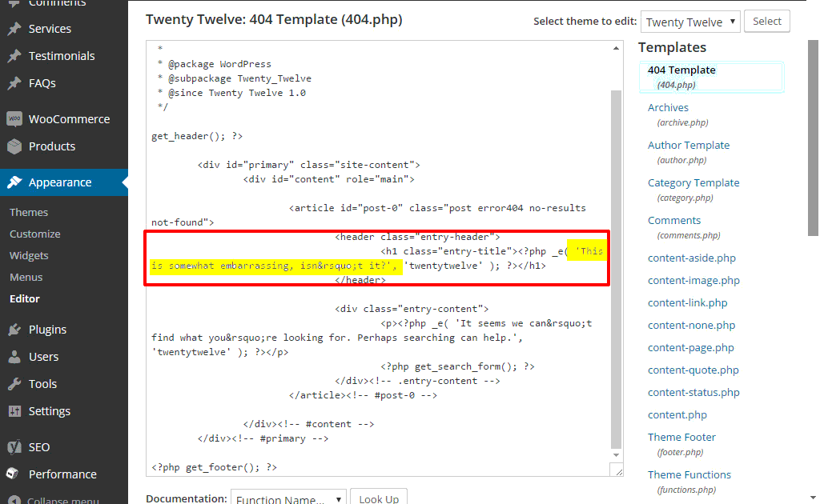Viewport: 820px width, 504px height.
Task: Open the Category Template file
Action: pyautogui.click(x=693, y=182)
